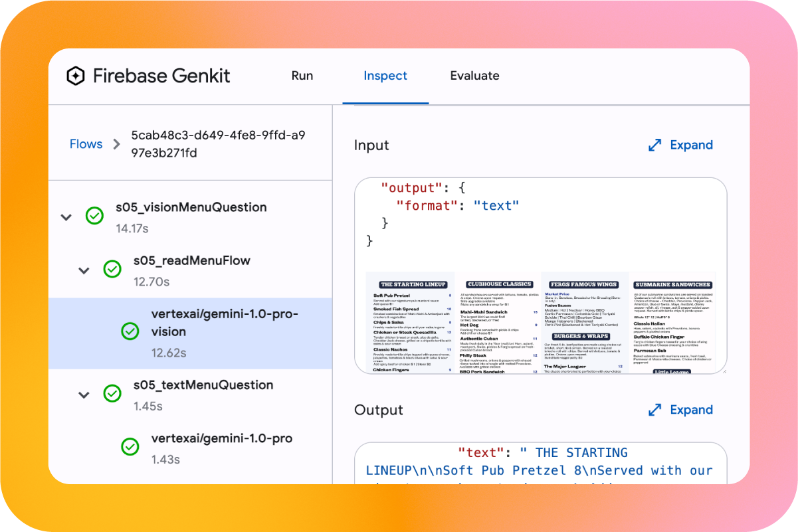
Task: Switch to the Run tab
Action: click(x=302, y=76)
